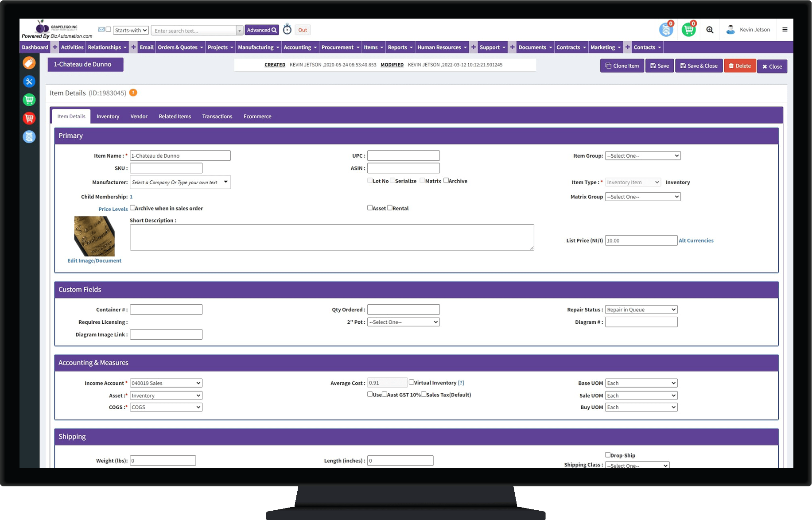The width and height of the screenshot is (812, 520).
Task: Click the plus icon before Email
Action: pyautogui.click(x=133, y=47)
